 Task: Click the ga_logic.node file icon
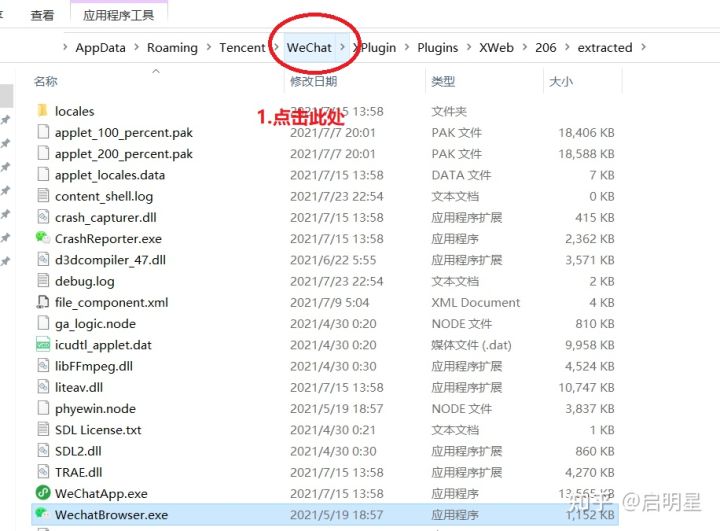click(43, 323)
